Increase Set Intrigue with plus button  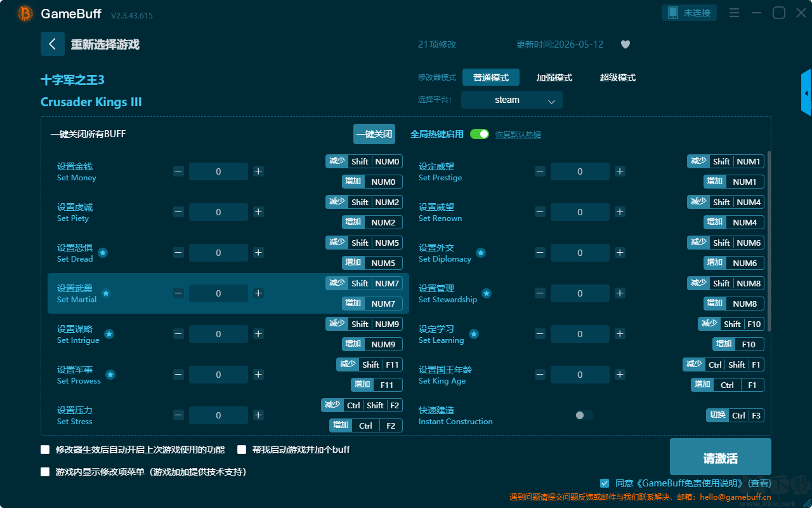click(258, 334)
